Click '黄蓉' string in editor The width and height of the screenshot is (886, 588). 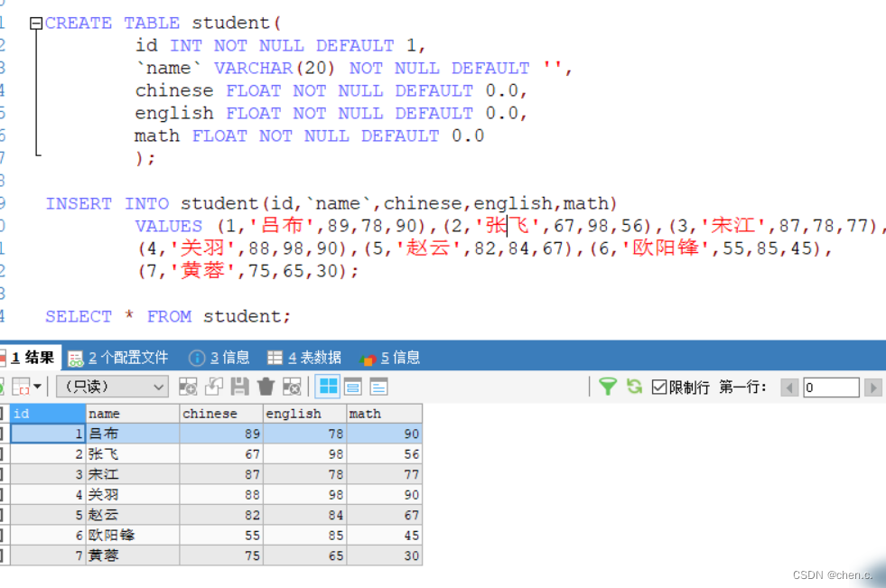[x=203, y=271]
